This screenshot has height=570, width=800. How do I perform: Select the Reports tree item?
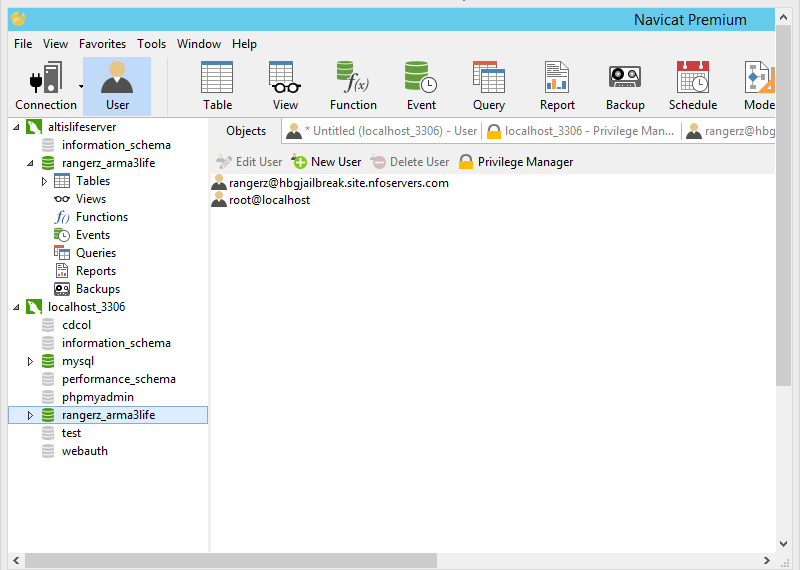tap(95, 271)
